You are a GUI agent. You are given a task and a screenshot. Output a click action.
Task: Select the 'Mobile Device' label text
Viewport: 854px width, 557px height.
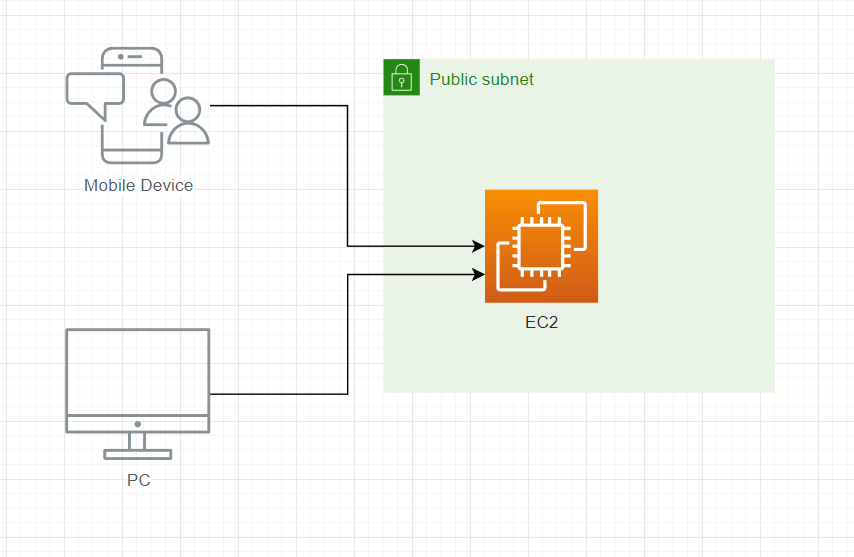point(138,186)
